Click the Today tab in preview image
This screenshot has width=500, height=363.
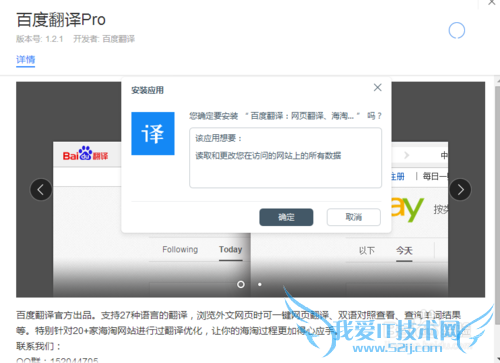click(x=230, y=249)
